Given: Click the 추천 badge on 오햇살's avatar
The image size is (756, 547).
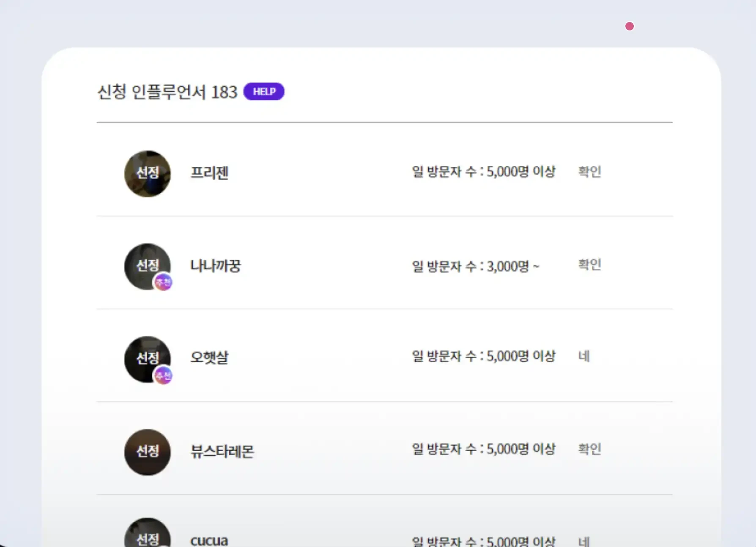Looking at the screenshot, I should 163,375.
